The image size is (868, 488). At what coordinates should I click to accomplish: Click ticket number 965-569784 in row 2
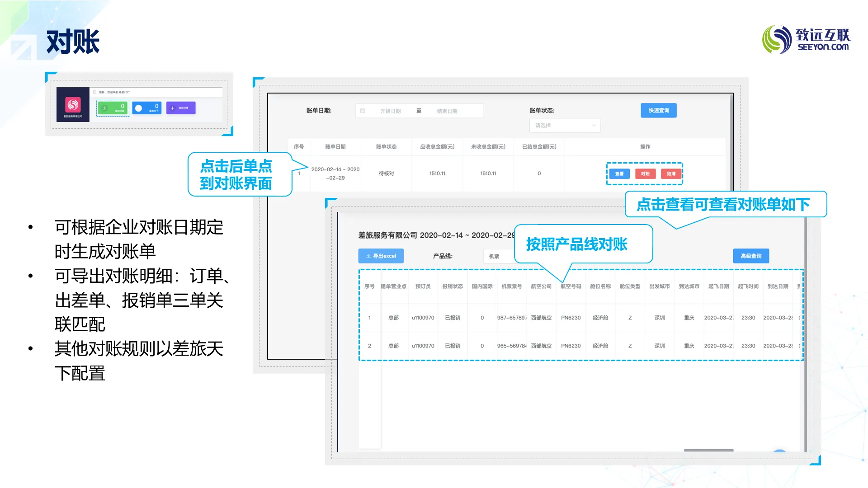point(512,346)
